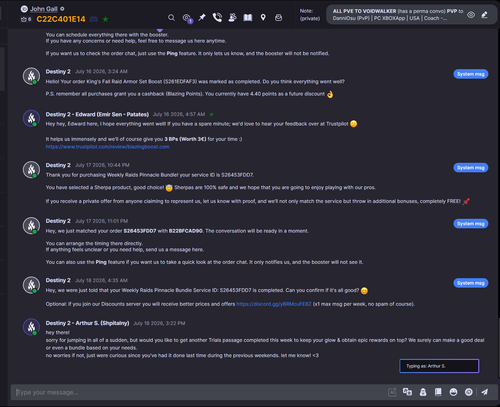Click the timestamp July 17 2026, 10:44 PM
500x407 pixels.
[102, 165]
